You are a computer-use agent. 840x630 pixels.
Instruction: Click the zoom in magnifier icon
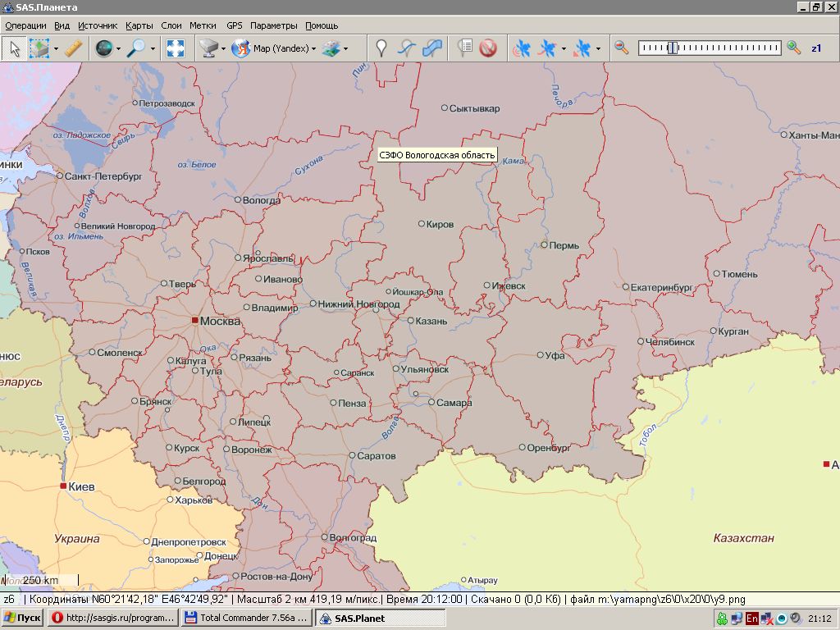[x=793, y=48]
